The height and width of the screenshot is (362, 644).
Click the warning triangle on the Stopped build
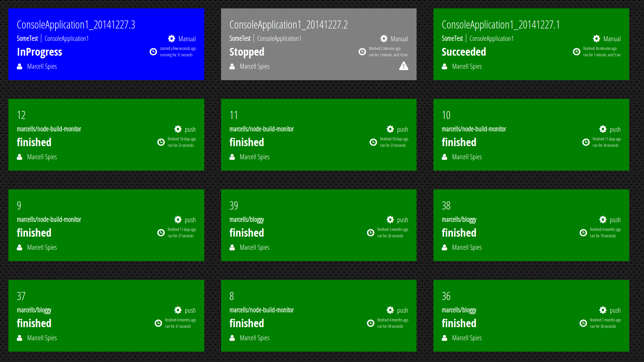[404, 66]
